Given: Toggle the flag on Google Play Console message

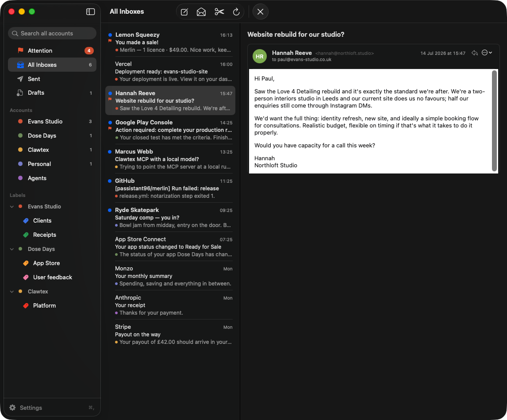Looking at the screenshot, I should pyautogui.click(x=110, y=128).
